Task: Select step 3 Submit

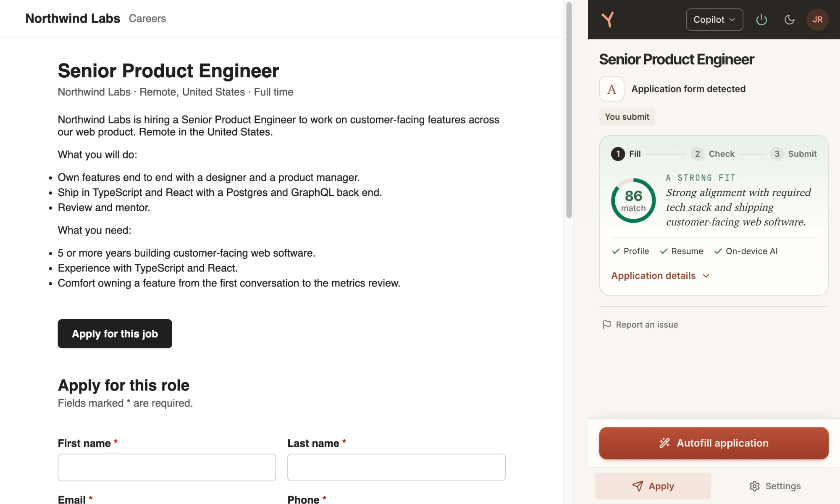Action: [x=793, y=154]
